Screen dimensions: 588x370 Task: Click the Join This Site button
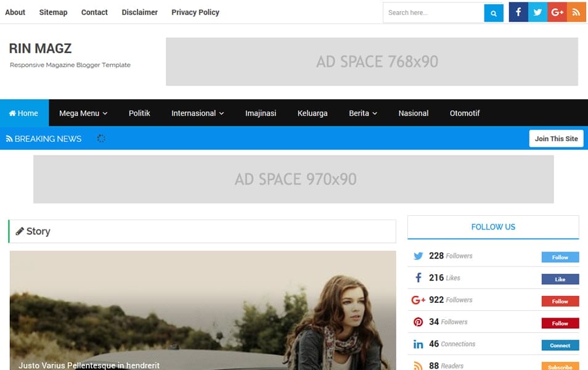(x=556, y=138)
